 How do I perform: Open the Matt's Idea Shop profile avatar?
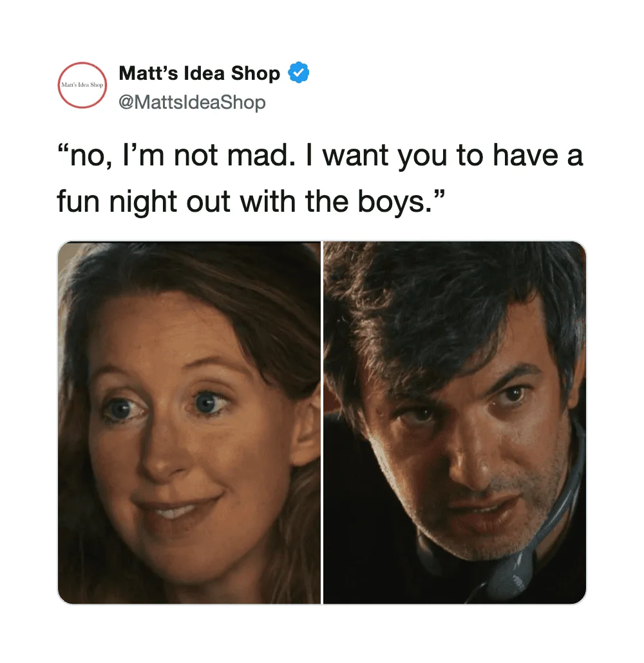[82, 85]
